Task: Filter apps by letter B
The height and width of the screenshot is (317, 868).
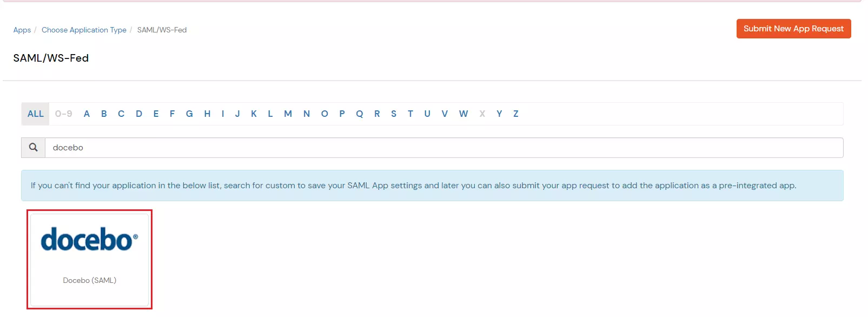Action: (x=104, y=114)
